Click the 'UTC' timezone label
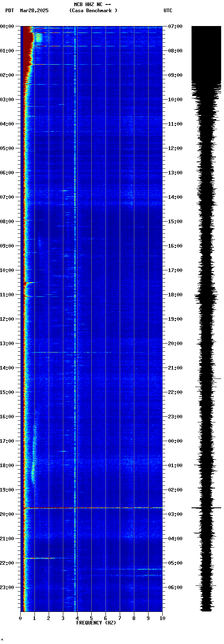Viewport: 224px width, 644px height. [x=168, y=11]
